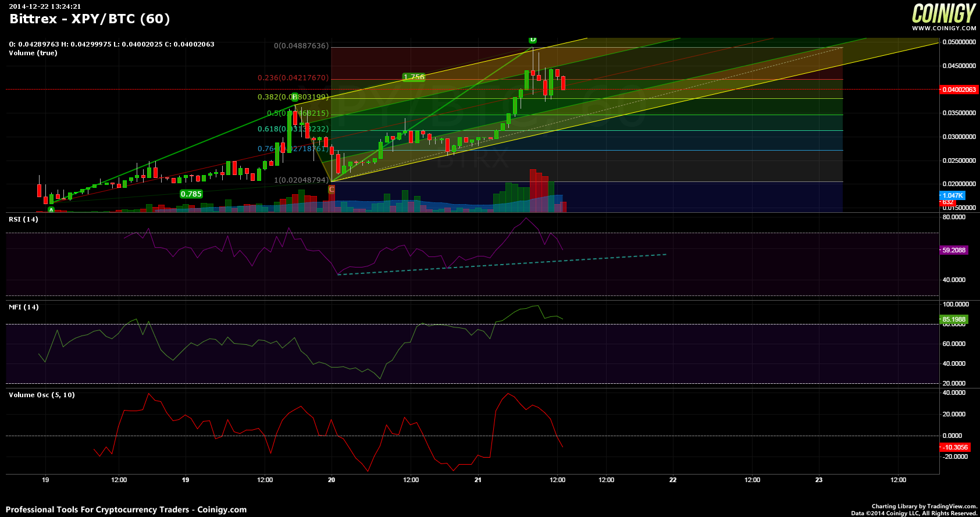This screenshot has width=980, height=517.
Task: Click the Fibonacci 1(0.02048794) level label
Action: click(301, 180)
